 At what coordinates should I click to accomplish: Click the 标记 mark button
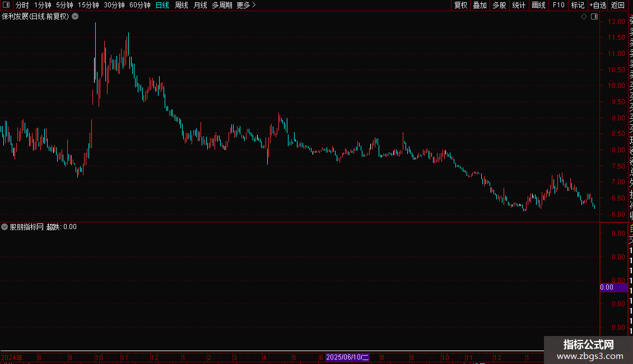(x=578, y=5)
